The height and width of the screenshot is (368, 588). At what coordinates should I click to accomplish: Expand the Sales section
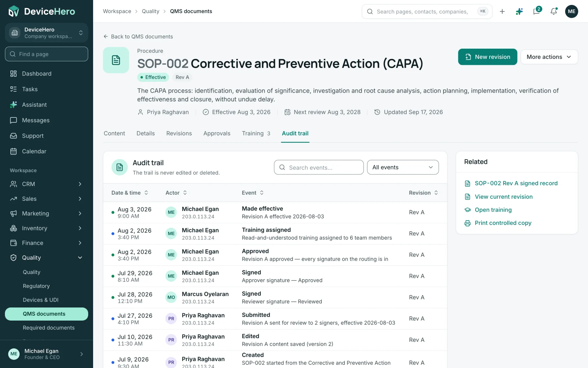46,199
